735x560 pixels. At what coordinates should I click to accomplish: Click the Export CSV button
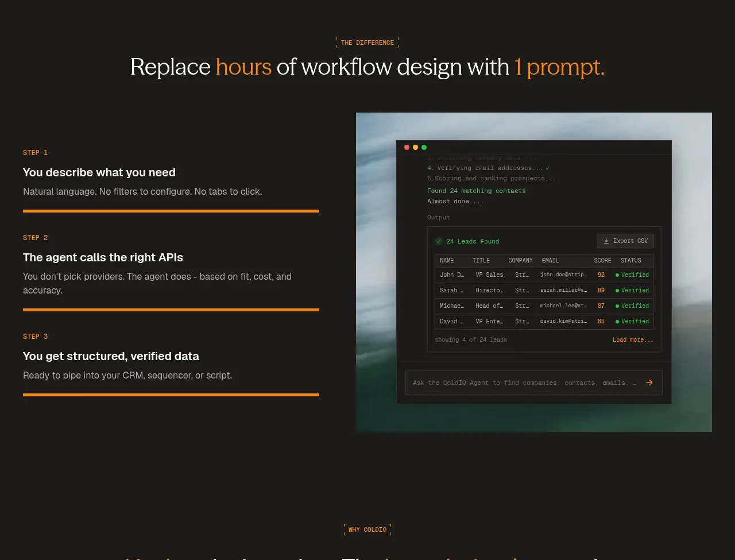(x=625, y=241)
